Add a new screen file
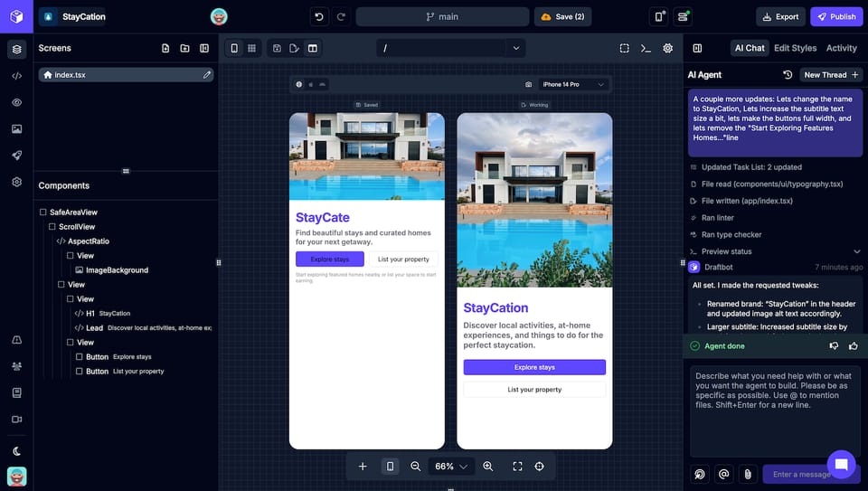The height and width of the screenshot is (491, 868). 165,48
